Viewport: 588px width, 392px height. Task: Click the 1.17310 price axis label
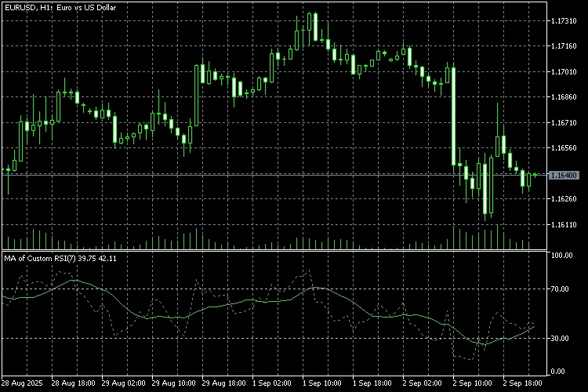[x=564, y=21]
